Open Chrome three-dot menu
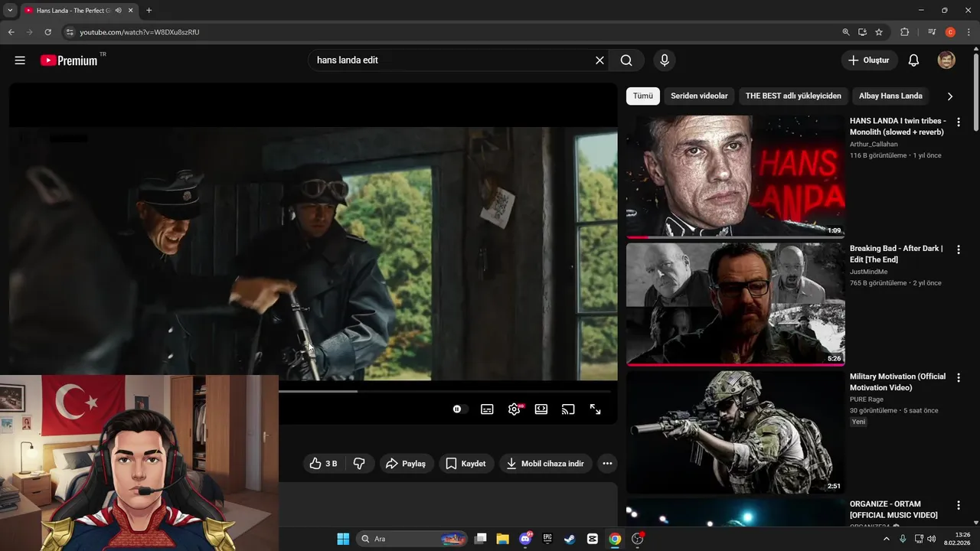This screenshot has height=551, width=980. 969,32
